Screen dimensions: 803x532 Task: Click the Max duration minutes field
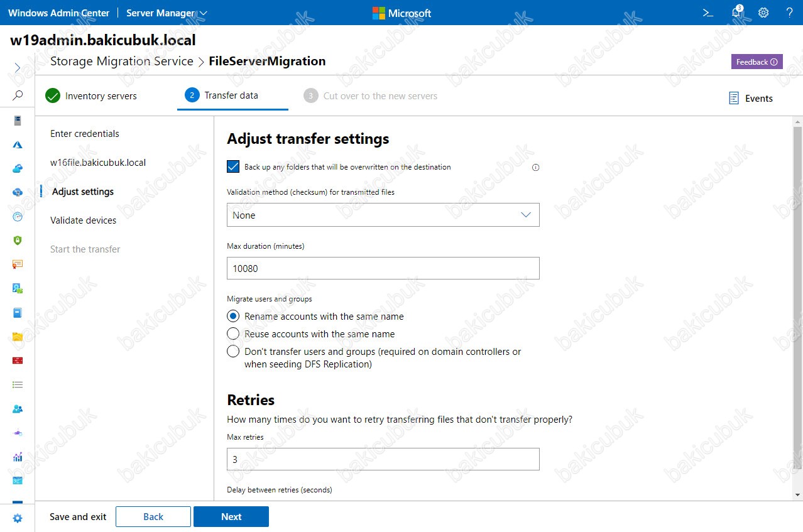383,268
